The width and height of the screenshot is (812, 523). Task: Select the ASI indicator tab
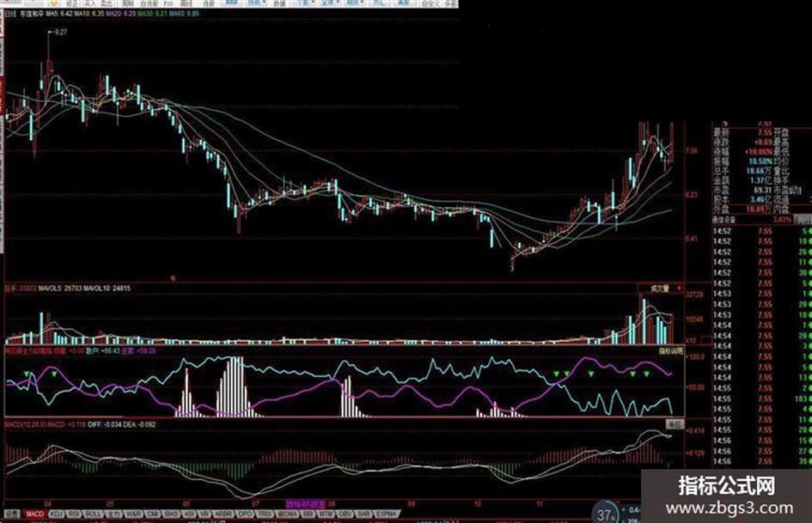point(189,514)
